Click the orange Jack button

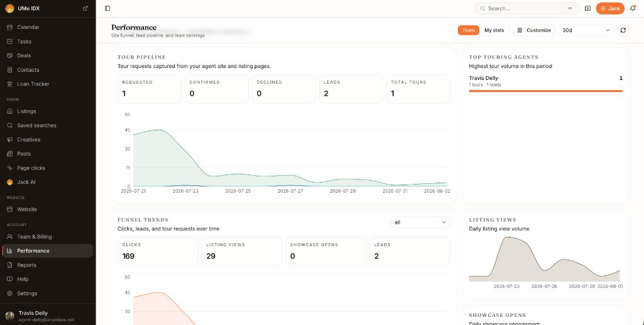pos(610,8)
